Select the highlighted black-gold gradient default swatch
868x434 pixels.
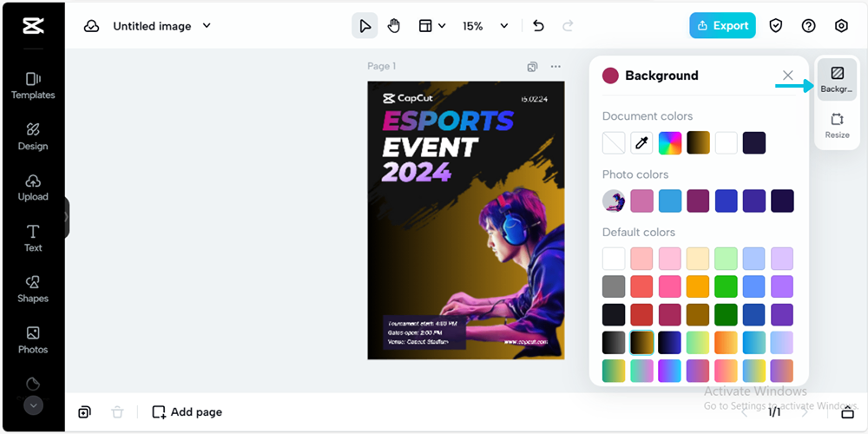tap(641, 343)
